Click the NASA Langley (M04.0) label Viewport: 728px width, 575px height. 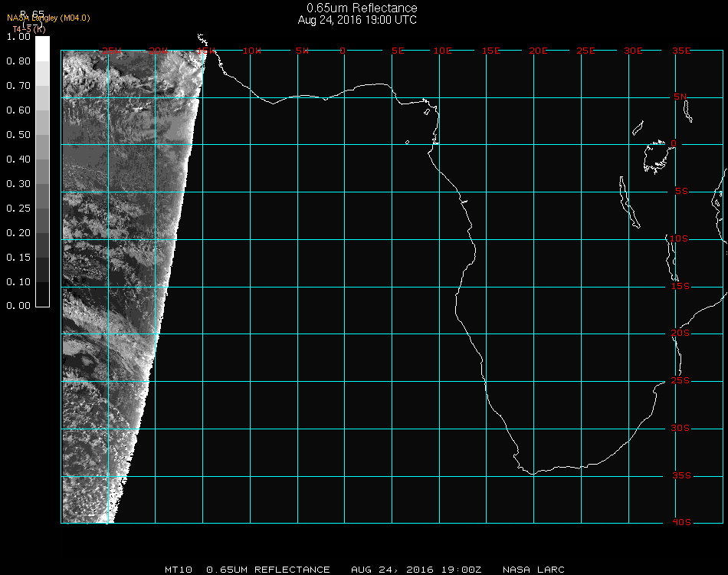48,18
